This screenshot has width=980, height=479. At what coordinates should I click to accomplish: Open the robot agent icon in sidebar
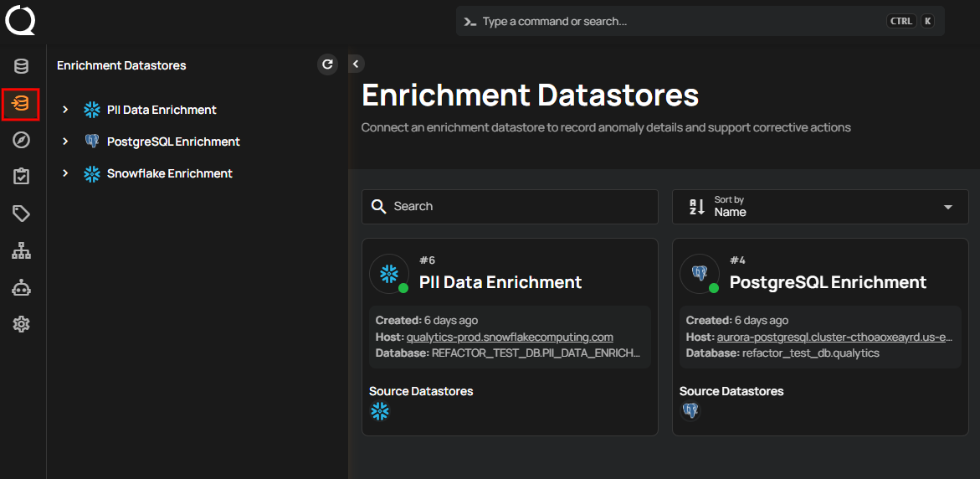coord(21,288)
